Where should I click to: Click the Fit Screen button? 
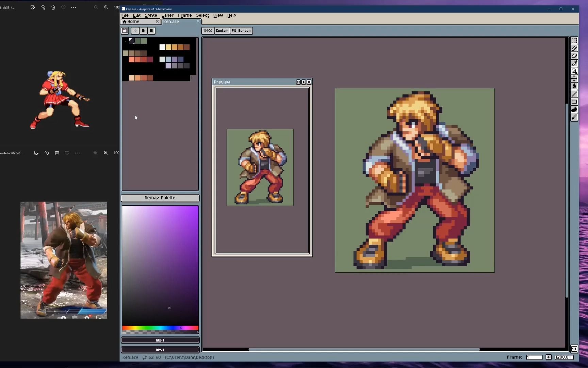(241, 31)
